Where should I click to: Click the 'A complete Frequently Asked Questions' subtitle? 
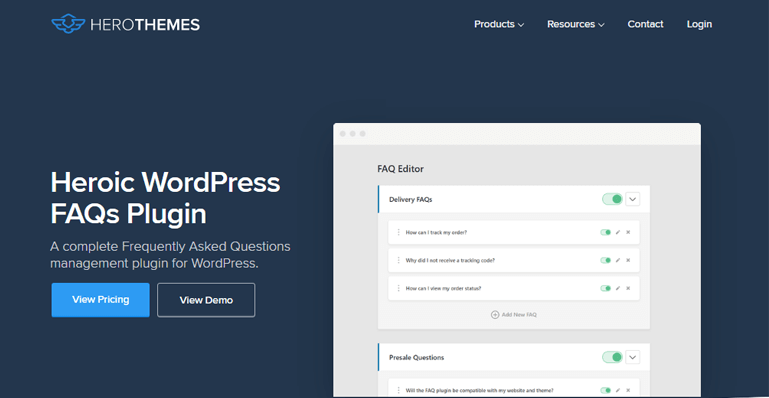(170, 254)
